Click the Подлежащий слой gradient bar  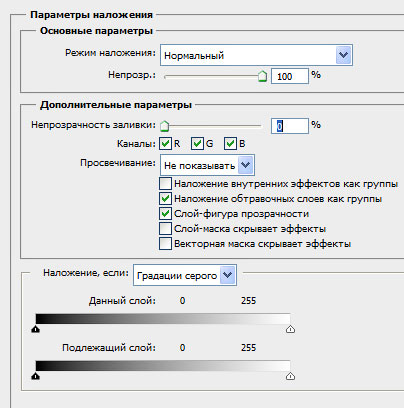[163, 366]
